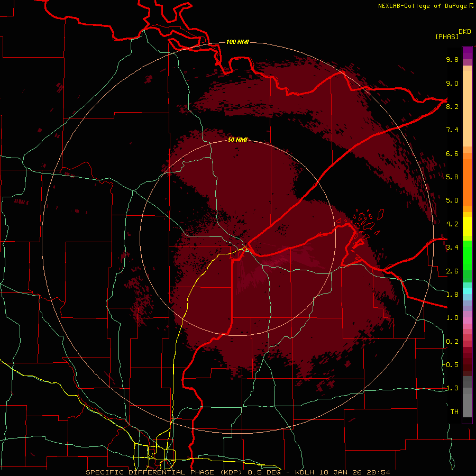Screen dimensions: 476x476
Task: Select the 7.4 scale value
Action: click(452, 130)
